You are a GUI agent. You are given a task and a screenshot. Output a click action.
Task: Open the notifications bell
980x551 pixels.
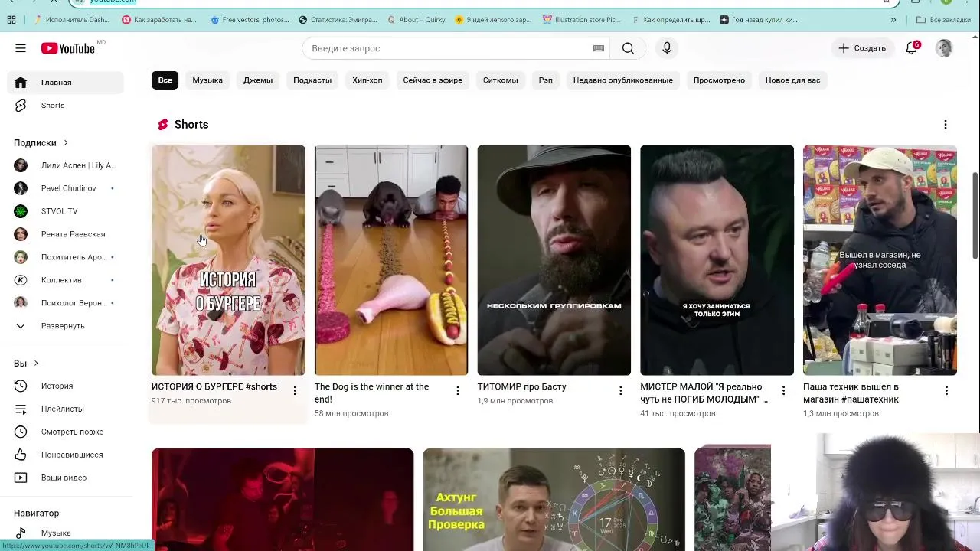(x=911, y=48)
